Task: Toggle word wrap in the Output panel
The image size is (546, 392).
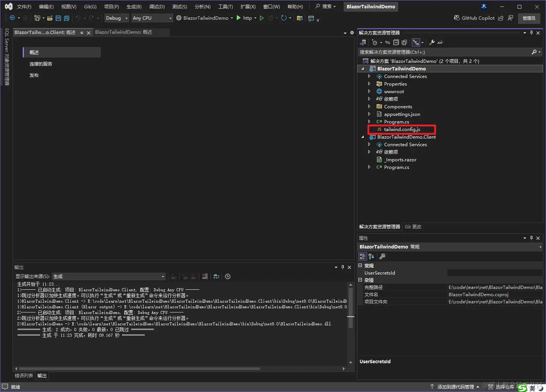Action: tap(216, 276)
